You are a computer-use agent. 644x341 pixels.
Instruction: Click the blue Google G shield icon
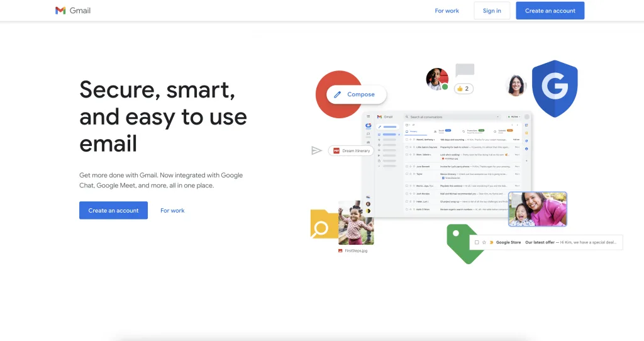click(x=555, y=88)
